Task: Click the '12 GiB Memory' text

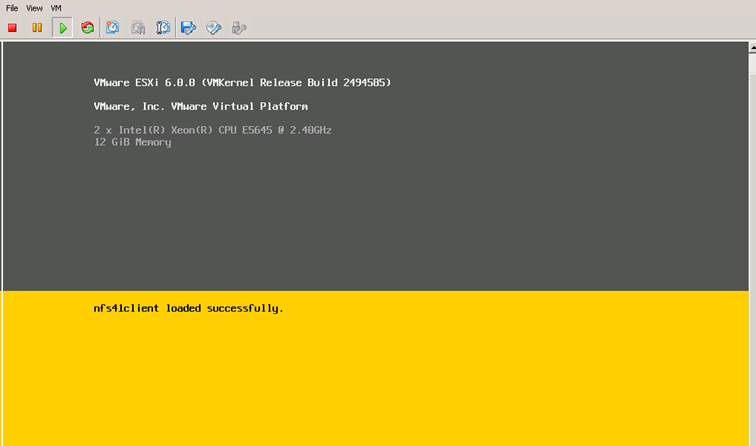Action: pos(133,142)
